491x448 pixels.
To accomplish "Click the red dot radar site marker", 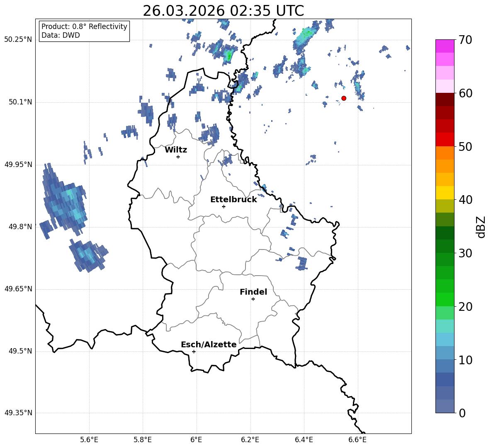I will coord(344,98).
